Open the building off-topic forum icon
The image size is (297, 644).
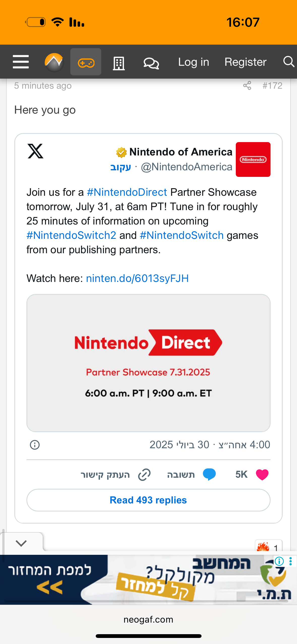pos(119,63)
